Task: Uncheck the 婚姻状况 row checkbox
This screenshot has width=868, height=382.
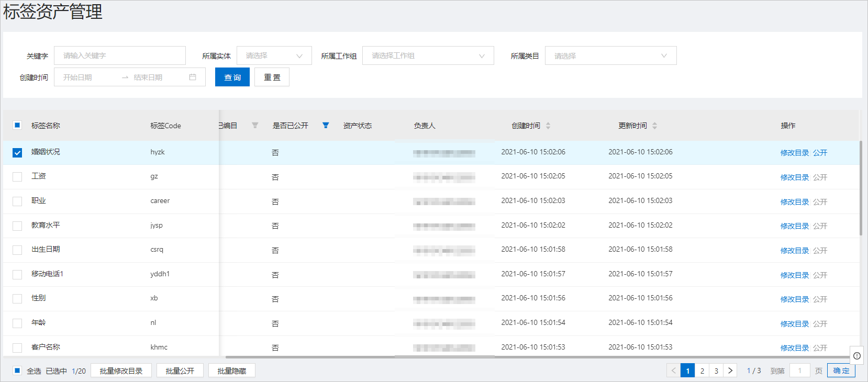Action: [x=17, y=153]
